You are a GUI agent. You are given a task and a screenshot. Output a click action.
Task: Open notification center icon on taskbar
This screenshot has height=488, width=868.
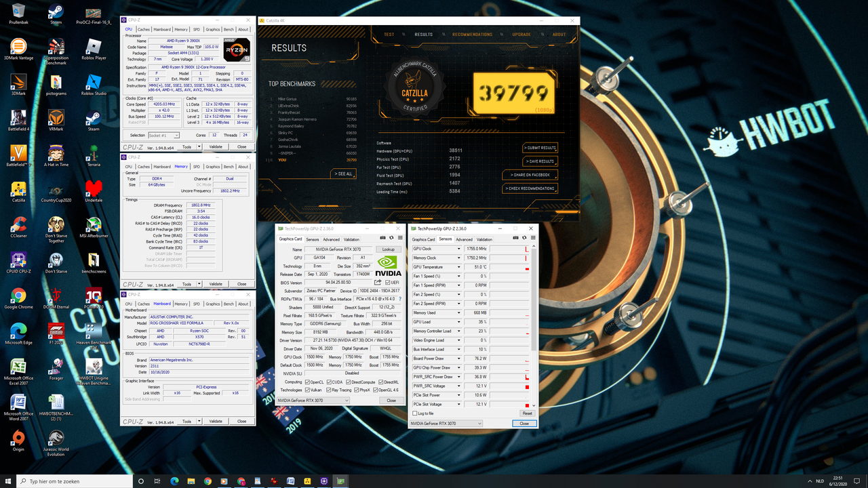coord(859,481)
